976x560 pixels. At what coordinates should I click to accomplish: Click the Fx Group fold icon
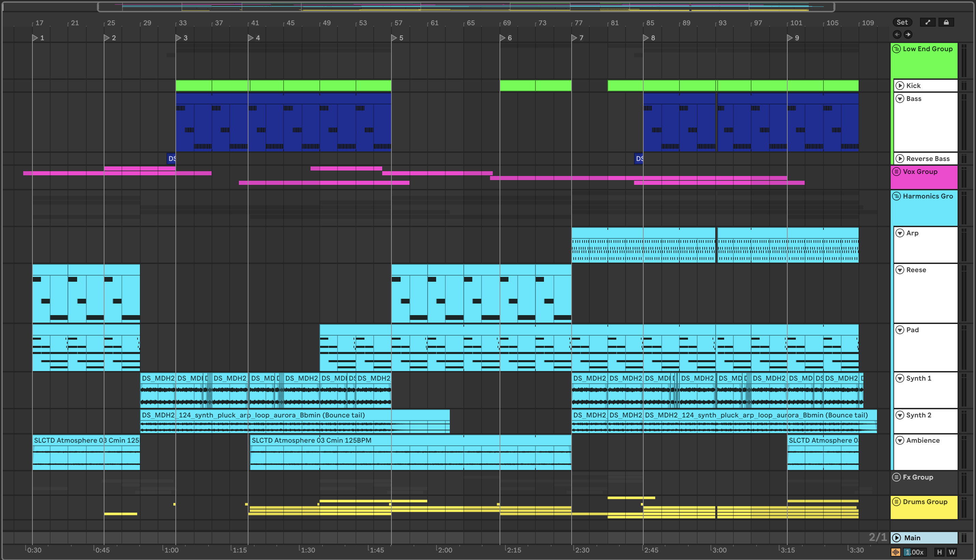[x=896, y=477]
